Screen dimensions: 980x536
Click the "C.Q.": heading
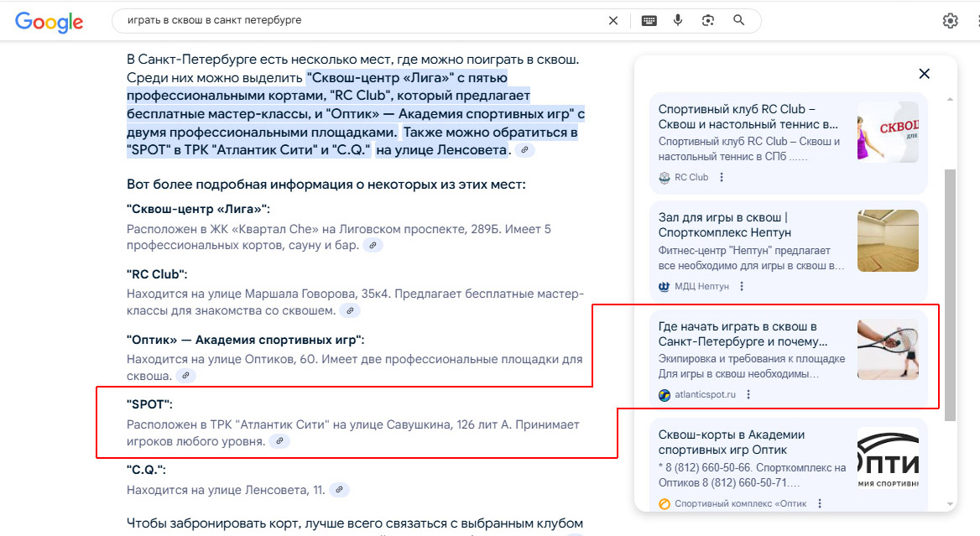pyautogui.click(x=146, y=470)
